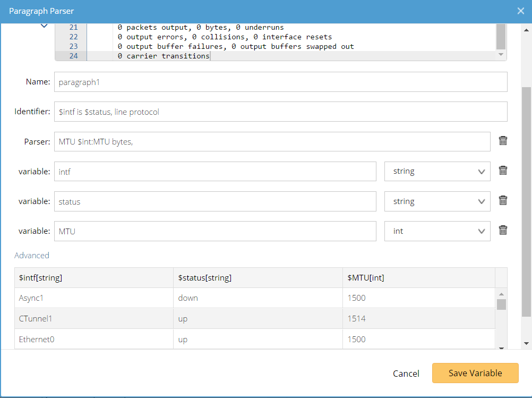Open the type dropdown for the intf variable
The image size is (532, 398).
click(437, 171)
